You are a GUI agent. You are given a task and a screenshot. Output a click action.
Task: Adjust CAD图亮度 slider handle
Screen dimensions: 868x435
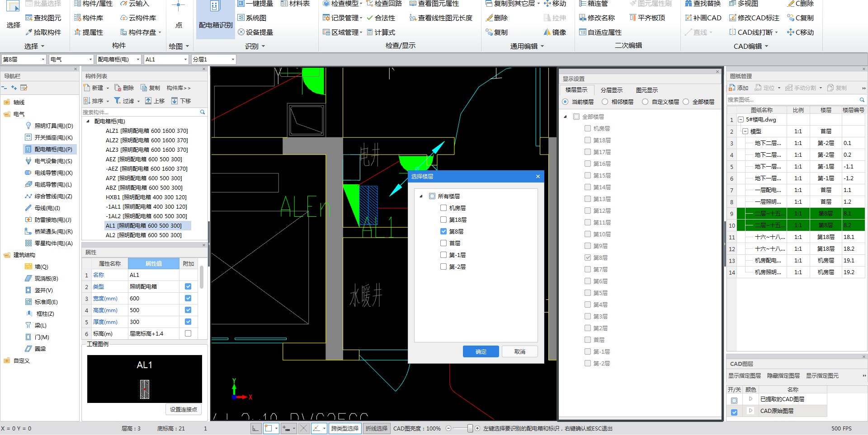[x=470, y=428]
